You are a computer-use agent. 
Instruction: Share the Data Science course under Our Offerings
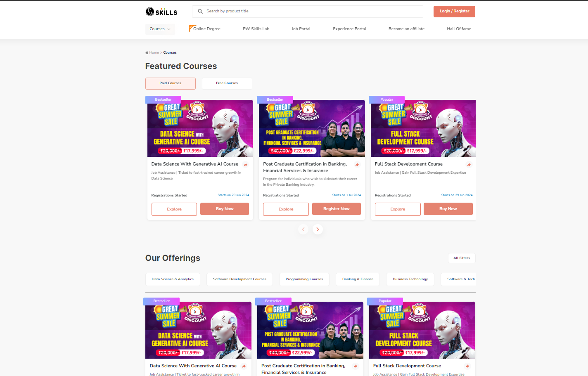244,366
